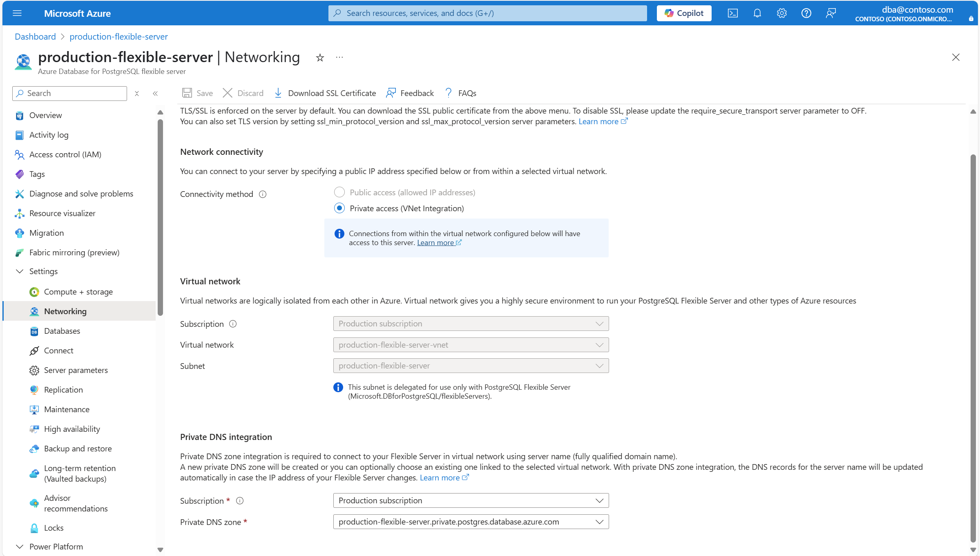Open Cloud Shell from the top bar

point(732,13)
